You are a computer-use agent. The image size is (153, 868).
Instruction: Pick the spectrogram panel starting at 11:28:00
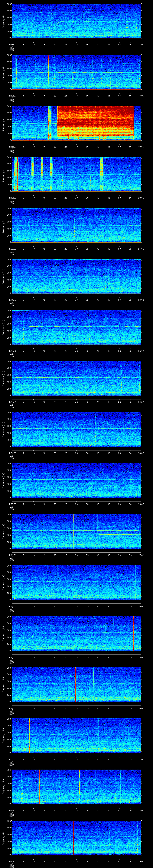pos(76,633)
